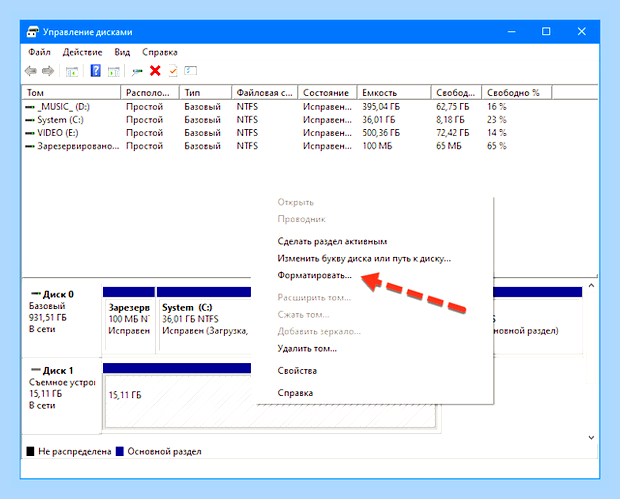Click the black Не распределена legend swatch
Viewport: 620px width, 499px height.
pyautogui.click(x=30, y=451)
